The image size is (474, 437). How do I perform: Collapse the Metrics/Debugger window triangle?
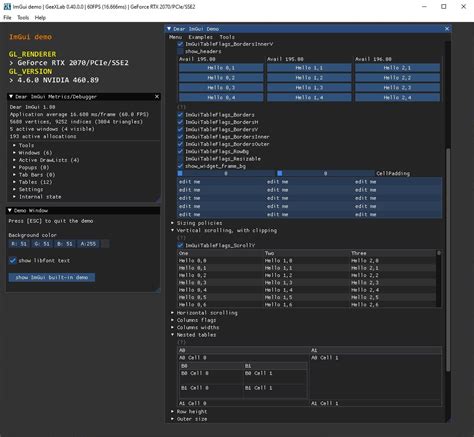pos(11,97)
